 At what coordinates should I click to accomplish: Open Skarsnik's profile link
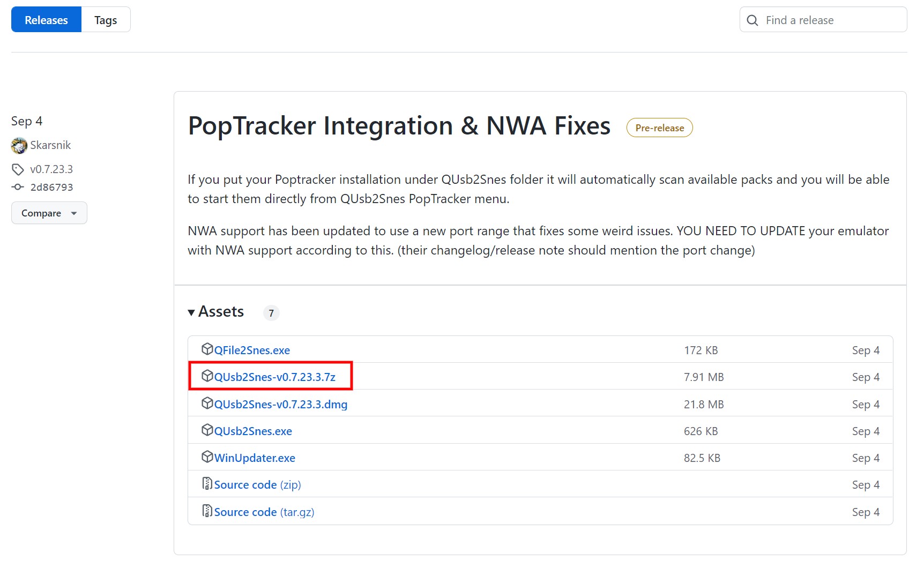[50, 145]
